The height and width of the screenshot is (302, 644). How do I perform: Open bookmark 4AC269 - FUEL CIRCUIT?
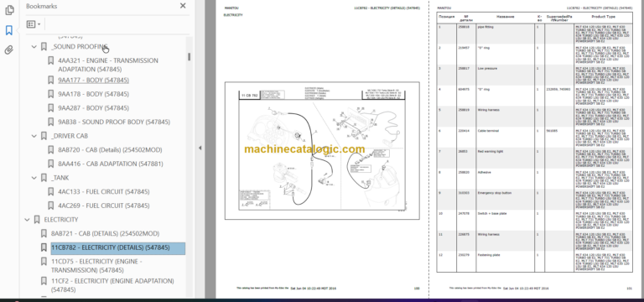coord(103,206)
